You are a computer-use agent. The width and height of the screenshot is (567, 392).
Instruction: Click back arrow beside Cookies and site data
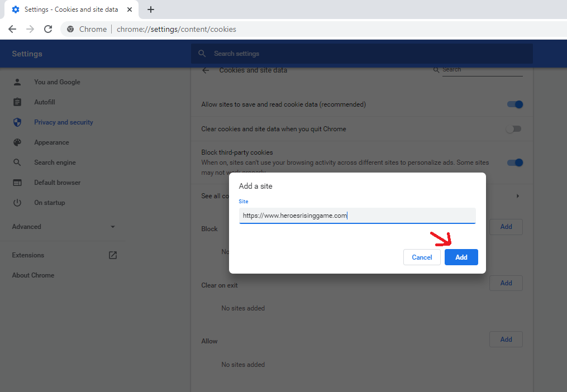[206, 70]
